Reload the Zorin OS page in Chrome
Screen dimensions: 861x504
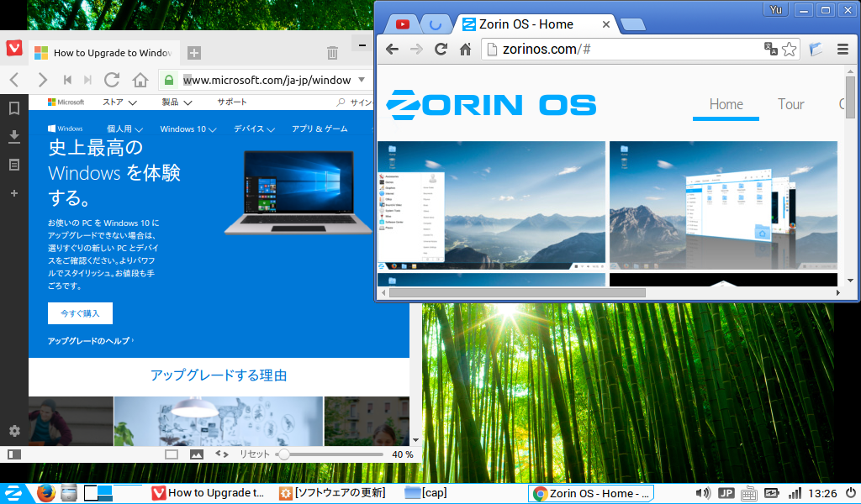point(441,50)
